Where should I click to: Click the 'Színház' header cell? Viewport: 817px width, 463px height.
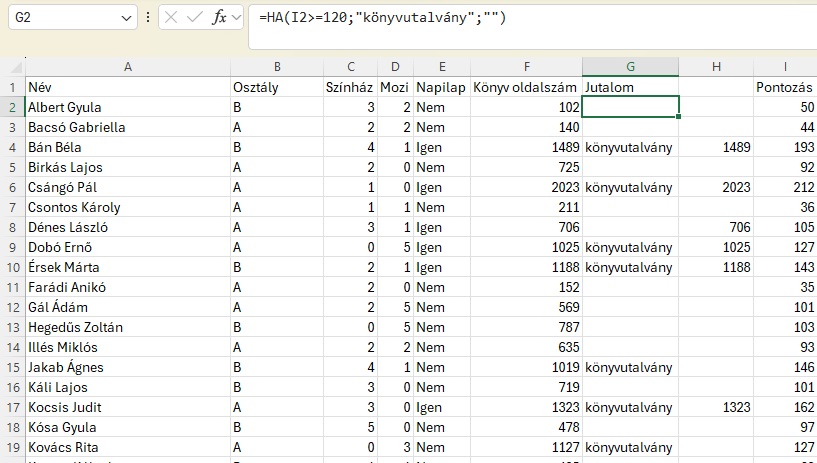coord(350,87)
